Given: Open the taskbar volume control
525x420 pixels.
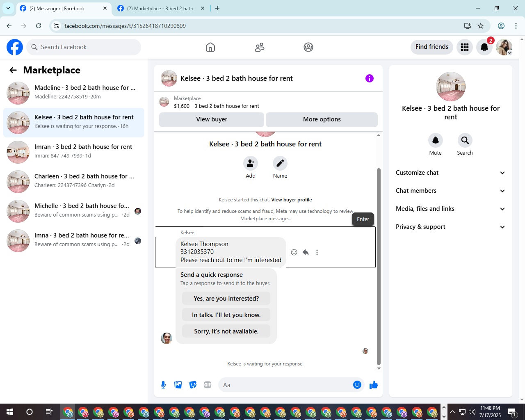Looking at the screenshot, I should tap(472, 412).
